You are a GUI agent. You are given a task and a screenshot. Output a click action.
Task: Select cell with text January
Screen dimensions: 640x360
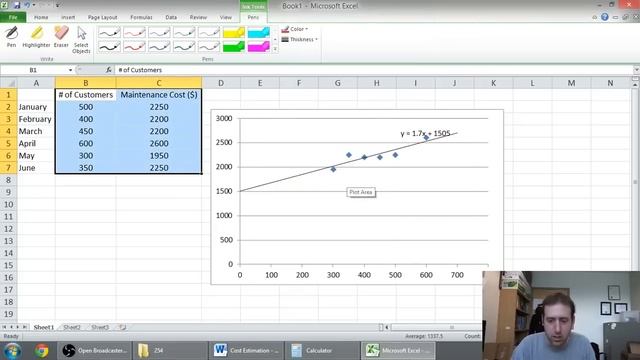point(36,107)
